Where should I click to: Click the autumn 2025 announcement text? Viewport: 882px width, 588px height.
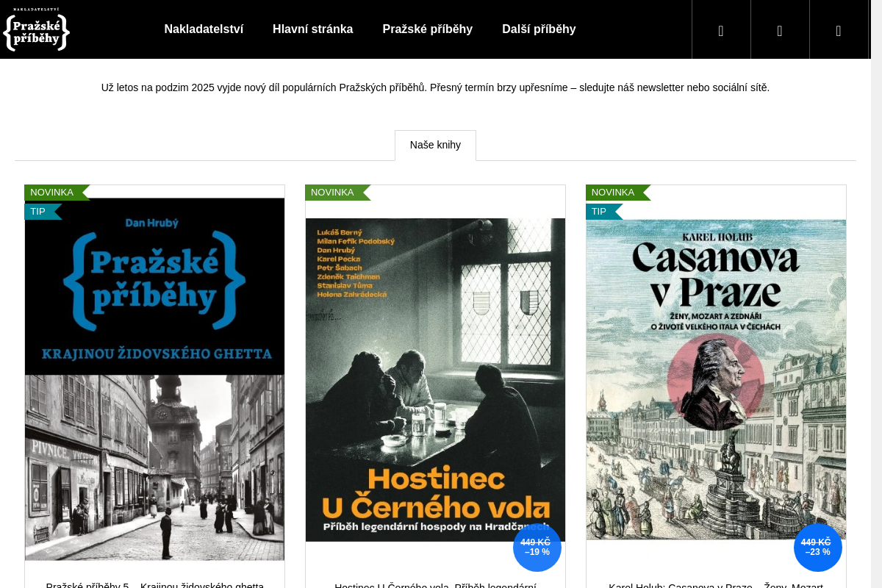[435, 87]
